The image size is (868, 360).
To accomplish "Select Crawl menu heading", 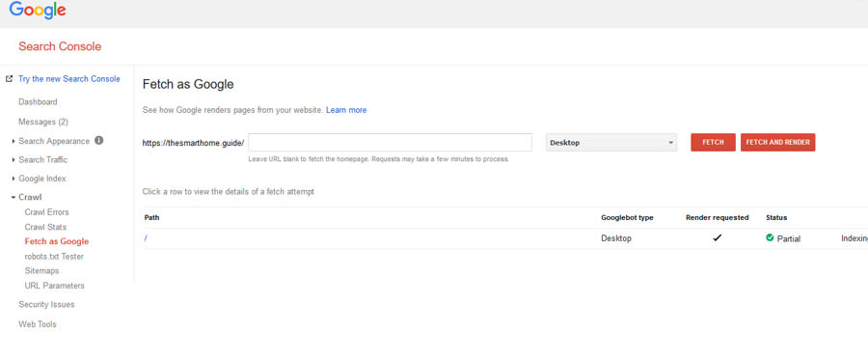I will coord(30,197).
